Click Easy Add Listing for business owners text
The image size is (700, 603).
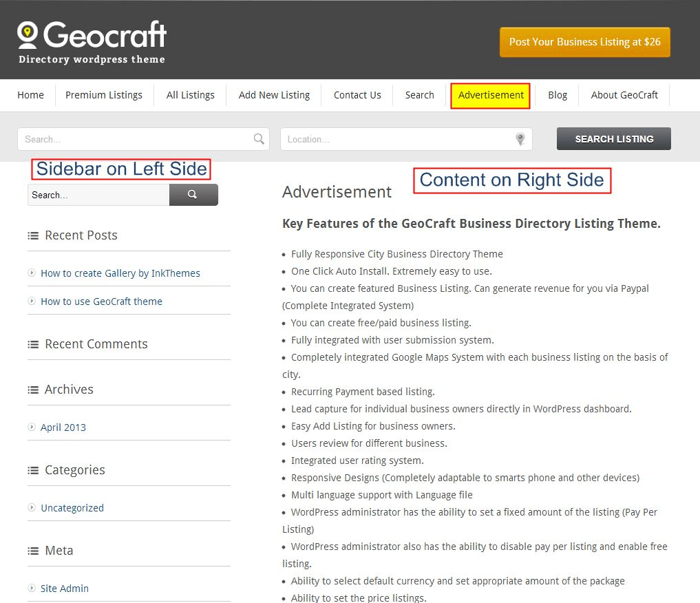(x=373, y=426)
